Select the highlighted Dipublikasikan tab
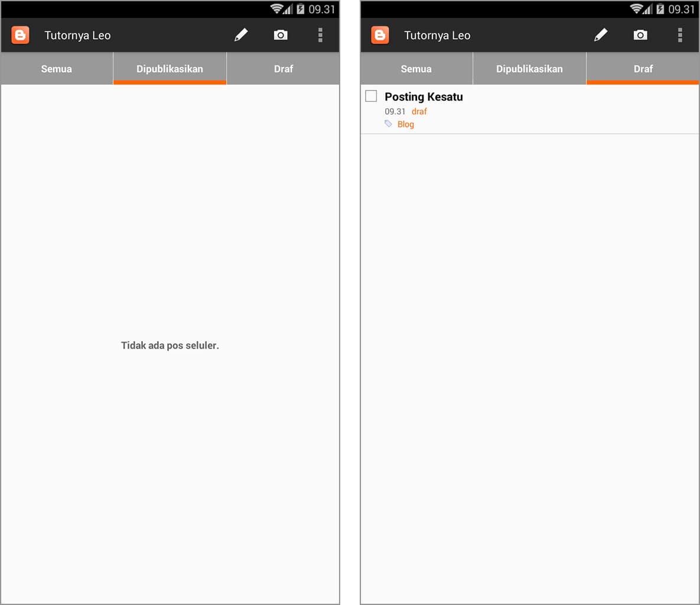Image resolution: width=700 pixels, height=605 pixels. coord(170,69)
